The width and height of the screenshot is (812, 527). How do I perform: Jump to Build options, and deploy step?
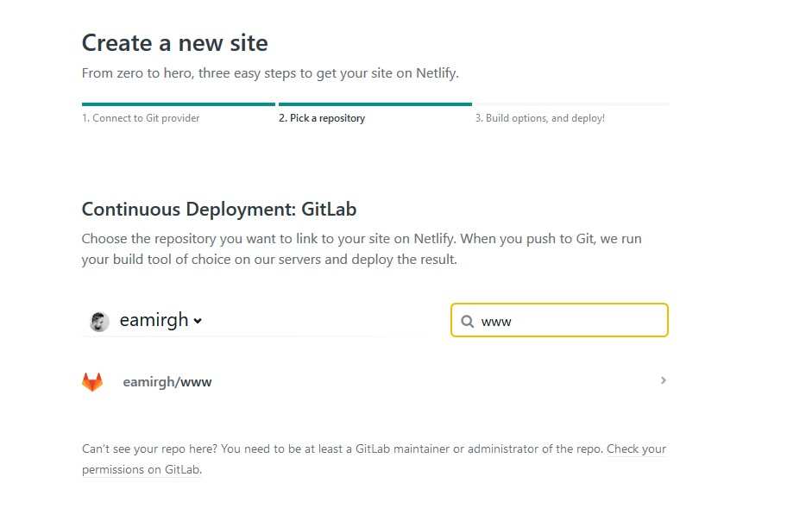[x=539, y=118]
